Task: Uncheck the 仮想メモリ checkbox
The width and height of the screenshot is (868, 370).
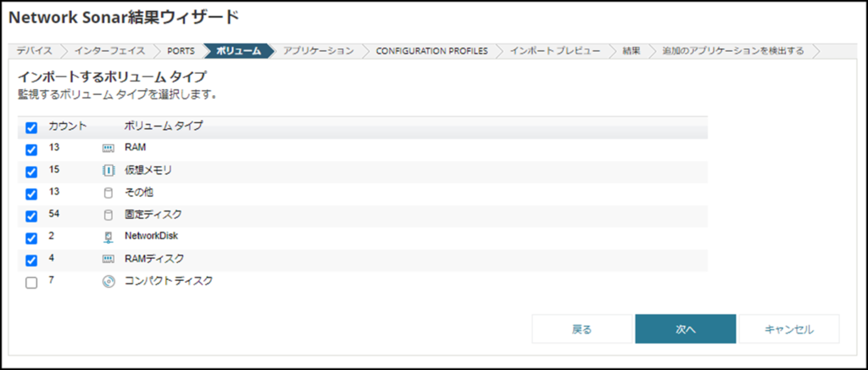Action: pyautogui.click(x=31, y=172)
